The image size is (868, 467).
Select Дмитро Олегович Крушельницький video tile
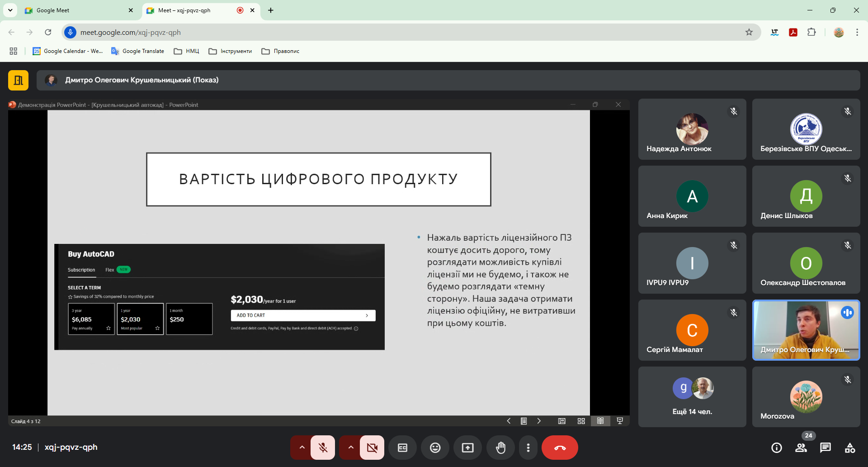[x=806, y=330]
